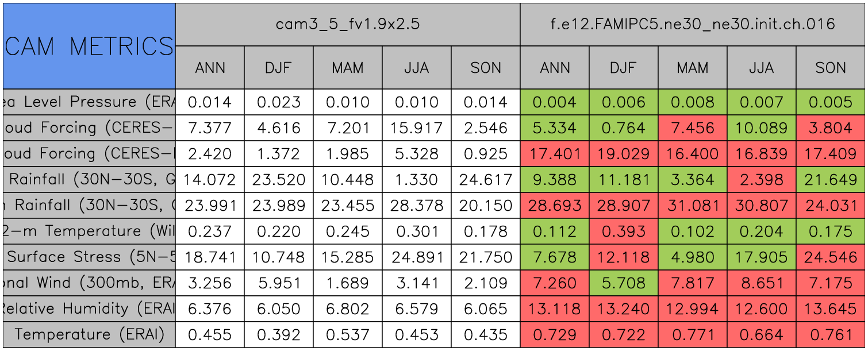Select the f.e12.FAMIPC5.ne30_ne30.init.ch.016 header
The height and width of the screenshot is (351, 868).
(693, 24)
